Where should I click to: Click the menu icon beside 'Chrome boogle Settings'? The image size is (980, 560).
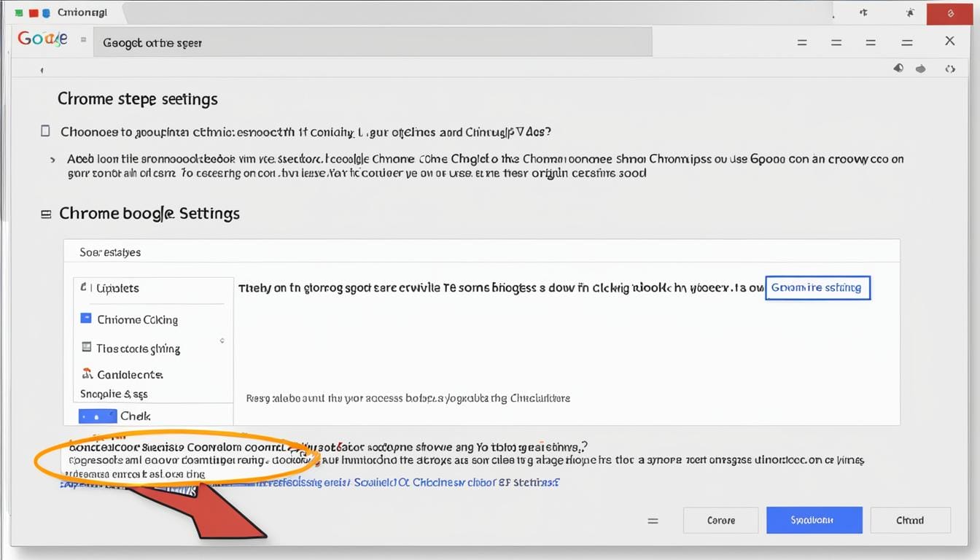pos(46,214)
